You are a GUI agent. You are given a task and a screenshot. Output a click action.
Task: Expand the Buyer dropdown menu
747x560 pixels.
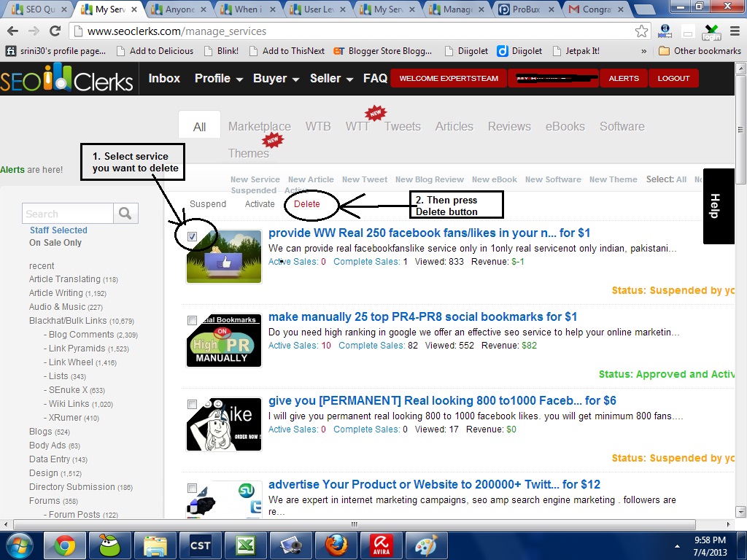pos(276,78)
